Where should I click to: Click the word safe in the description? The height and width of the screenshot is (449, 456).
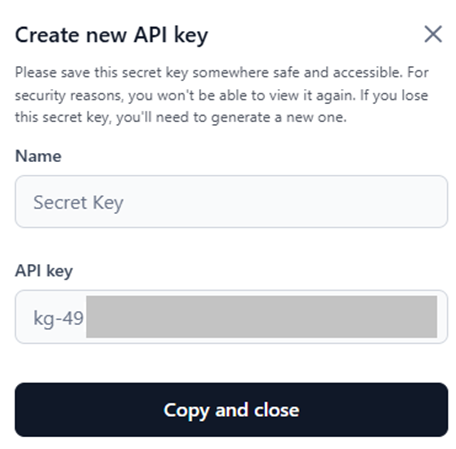[286, 72]
